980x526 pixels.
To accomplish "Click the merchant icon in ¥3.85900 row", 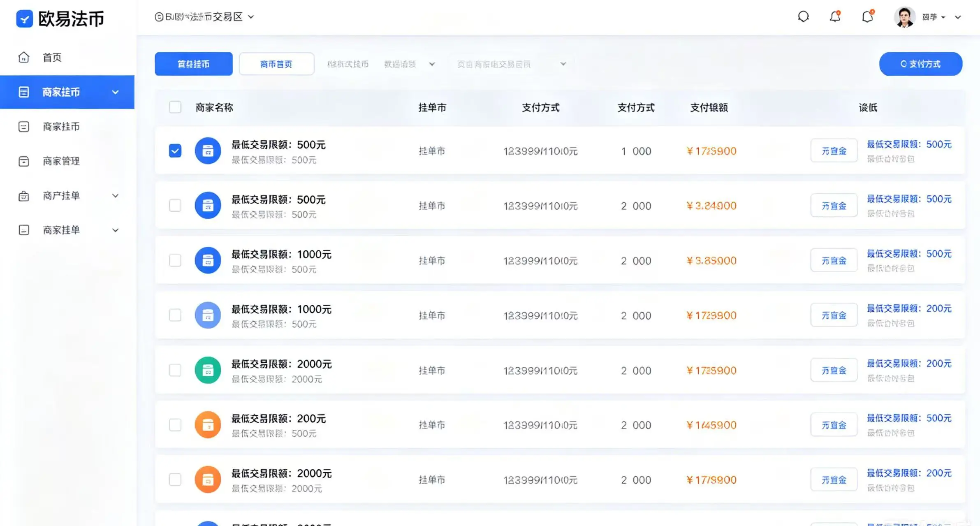I will pos(208,260).
